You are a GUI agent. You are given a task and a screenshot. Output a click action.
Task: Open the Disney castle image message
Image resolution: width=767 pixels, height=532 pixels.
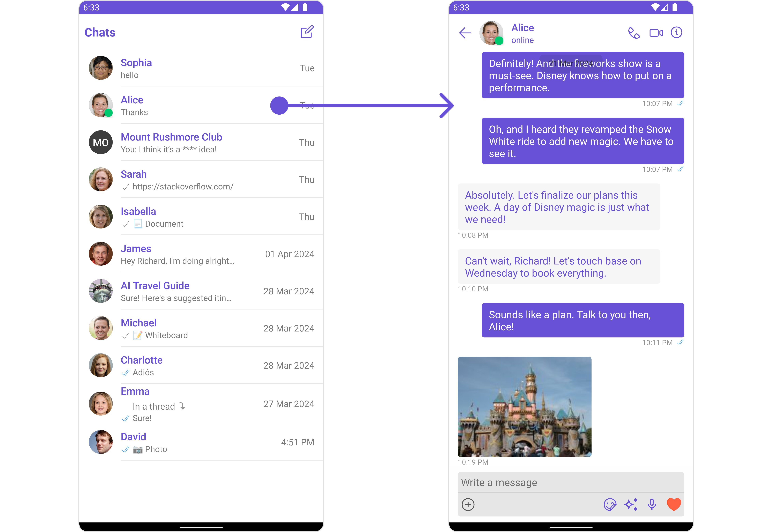click(x=524, y=407)
